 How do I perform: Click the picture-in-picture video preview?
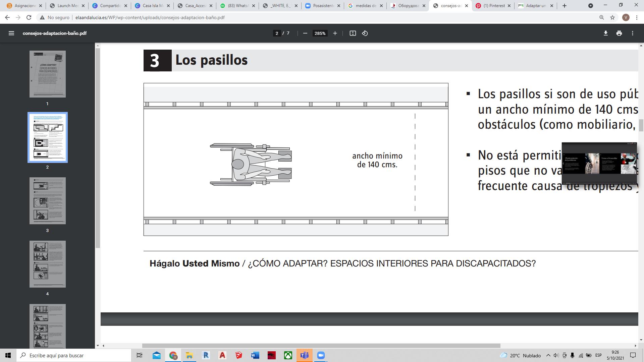click(599, 163)
